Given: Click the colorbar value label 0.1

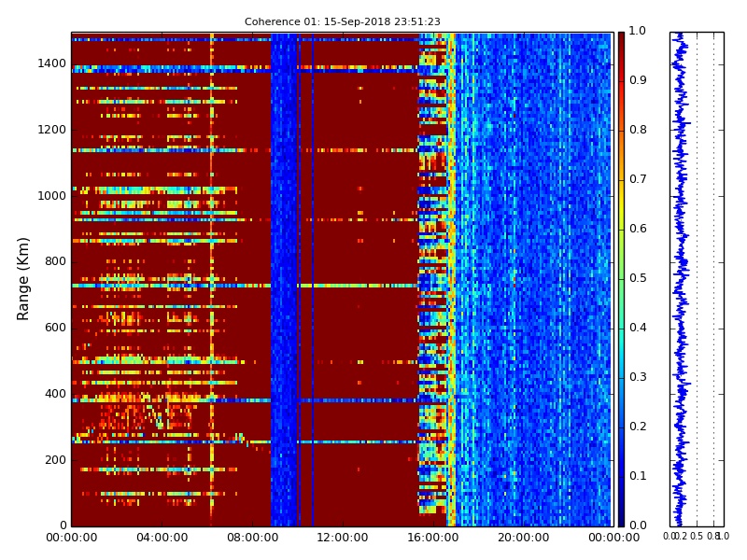Looking at the screenshot, I should (638, 476).
